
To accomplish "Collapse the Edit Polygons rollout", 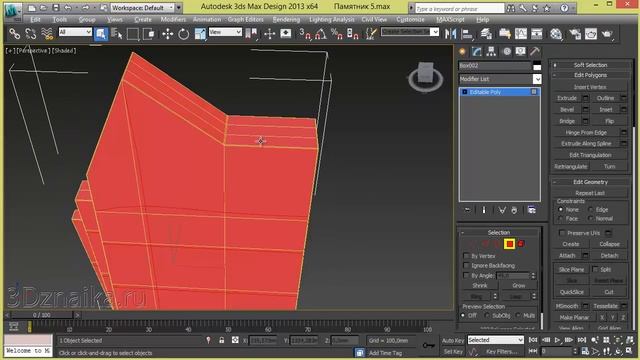I will pos(590,75).
